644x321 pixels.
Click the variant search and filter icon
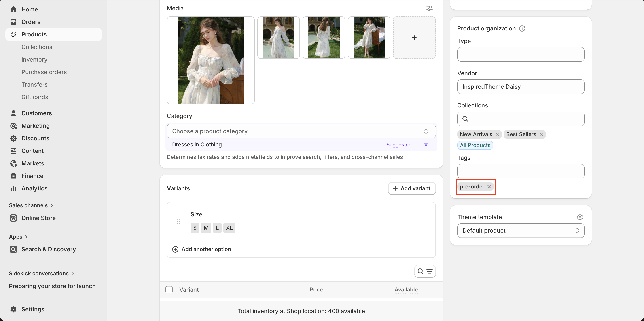coord(425,271)
